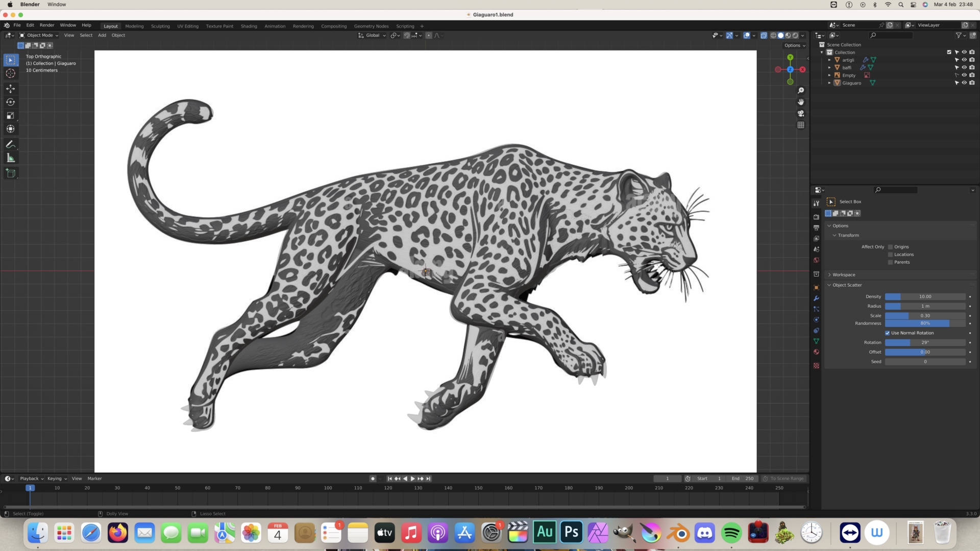Open the outliner filter dropdown

(x=960, y=36)
